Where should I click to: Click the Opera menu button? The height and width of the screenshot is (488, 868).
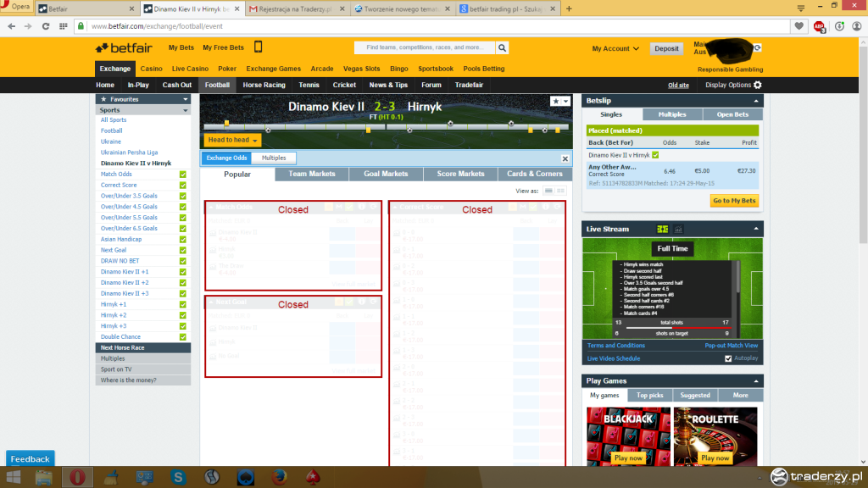tap(16, 7)
